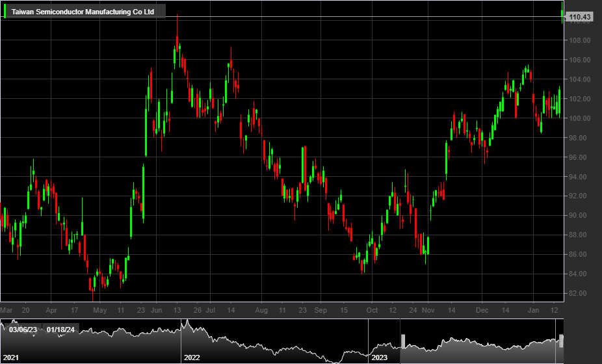The height and width of the screenshot is (364, 602).
Task: Click the left range handle in the navigator
Action: click(x=403, y=341)
